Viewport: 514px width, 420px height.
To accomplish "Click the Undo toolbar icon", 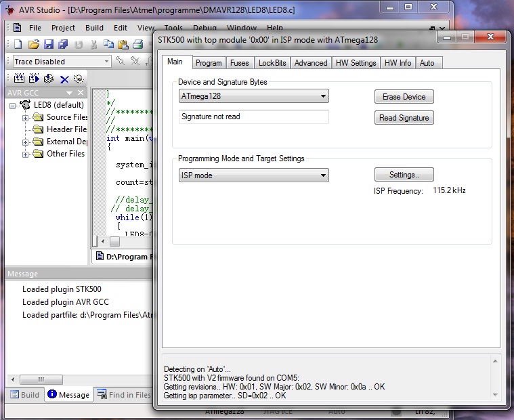I will [x=79, y=44].
